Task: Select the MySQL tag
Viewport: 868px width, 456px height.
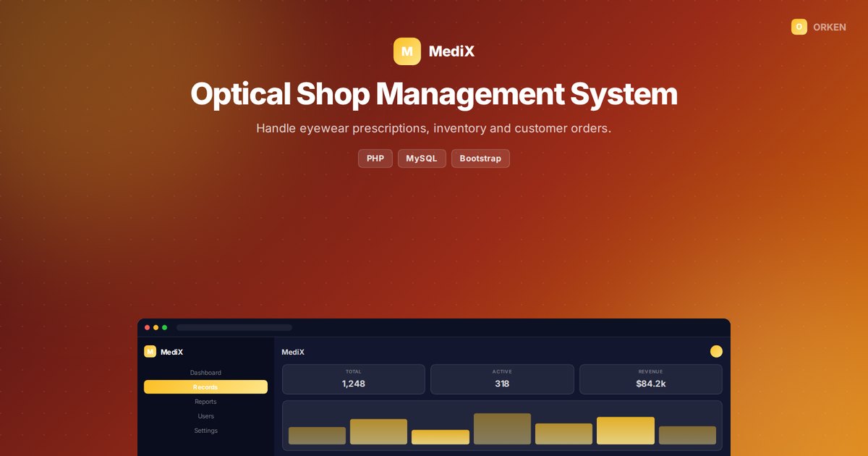Action: [422, 159]
